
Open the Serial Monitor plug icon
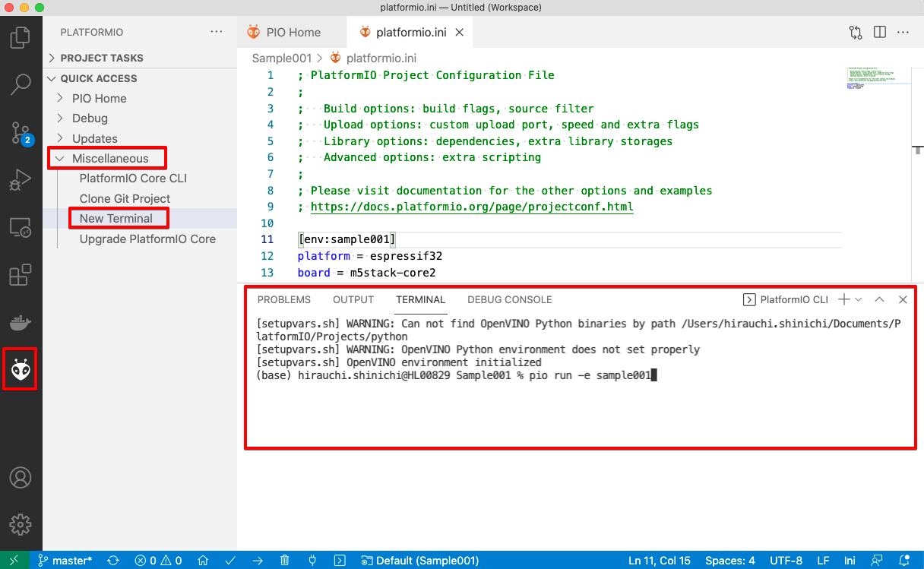pyautogui.click(x=312, y=560)
